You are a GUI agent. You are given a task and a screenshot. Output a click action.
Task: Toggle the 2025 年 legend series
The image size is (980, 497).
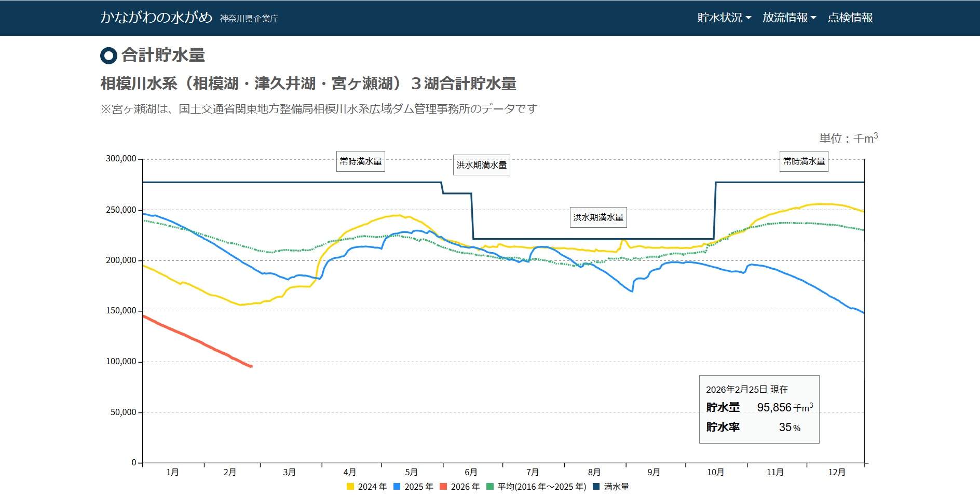pos(414,487)
